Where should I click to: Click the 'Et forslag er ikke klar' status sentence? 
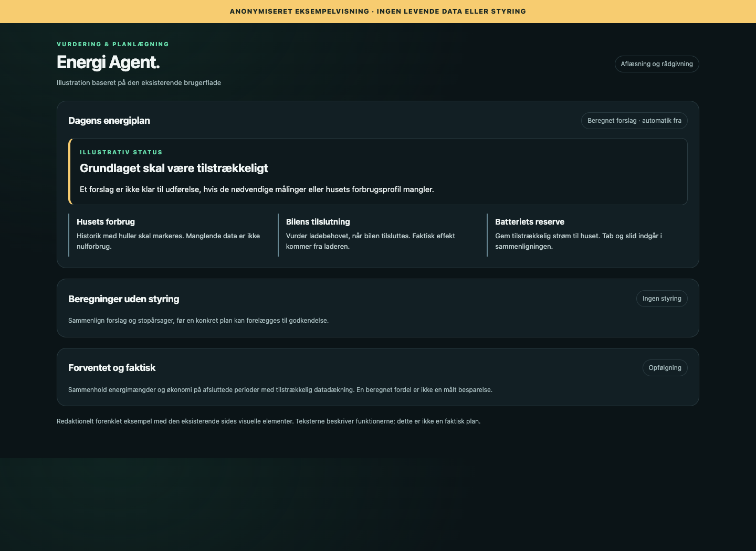click(257, 189)
